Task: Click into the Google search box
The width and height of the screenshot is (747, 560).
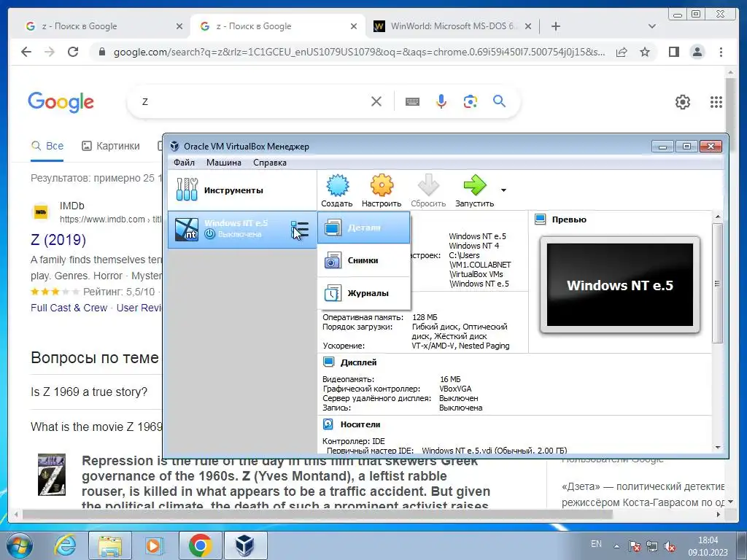Action: [252, 101]
